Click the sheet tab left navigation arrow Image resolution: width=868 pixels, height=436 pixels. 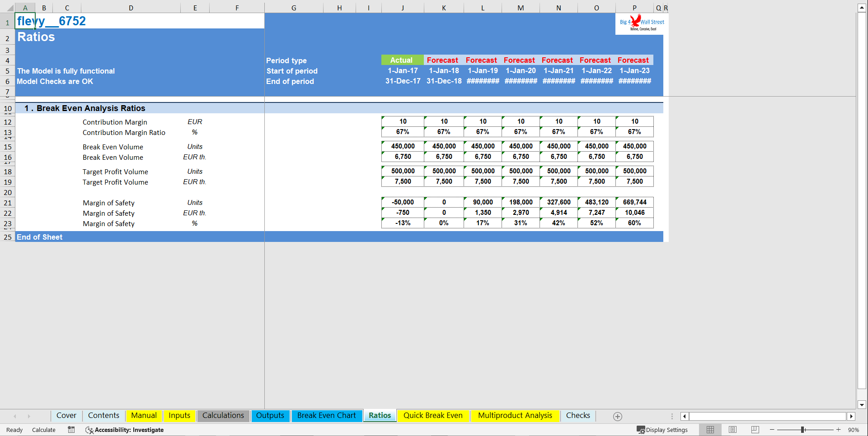(15, 416)
